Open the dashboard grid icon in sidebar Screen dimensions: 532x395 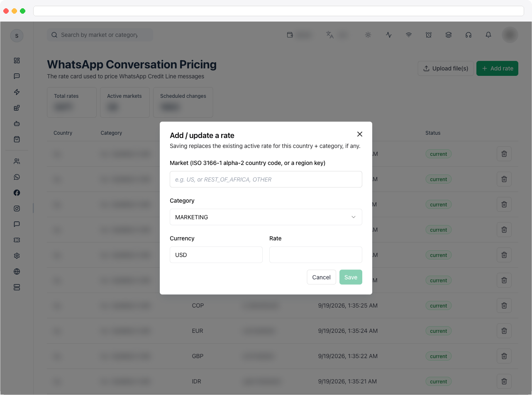(x=17, y=61)
